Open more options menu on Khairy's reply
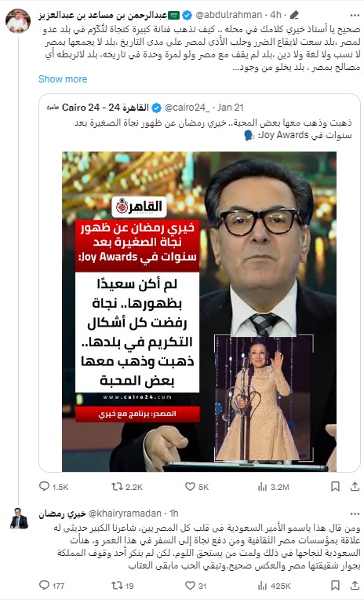 (355, 513)
